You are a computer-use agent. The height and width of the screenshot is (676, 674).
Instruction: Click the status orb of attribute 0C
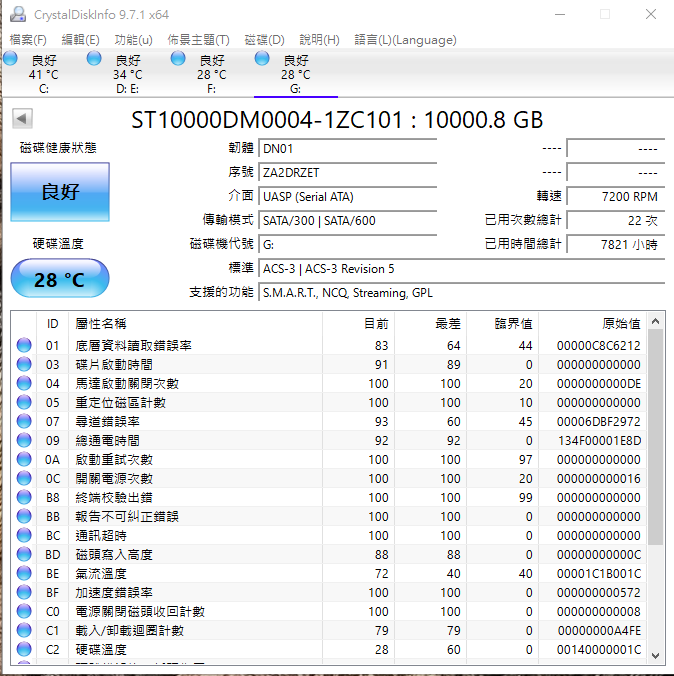[24, 478]
